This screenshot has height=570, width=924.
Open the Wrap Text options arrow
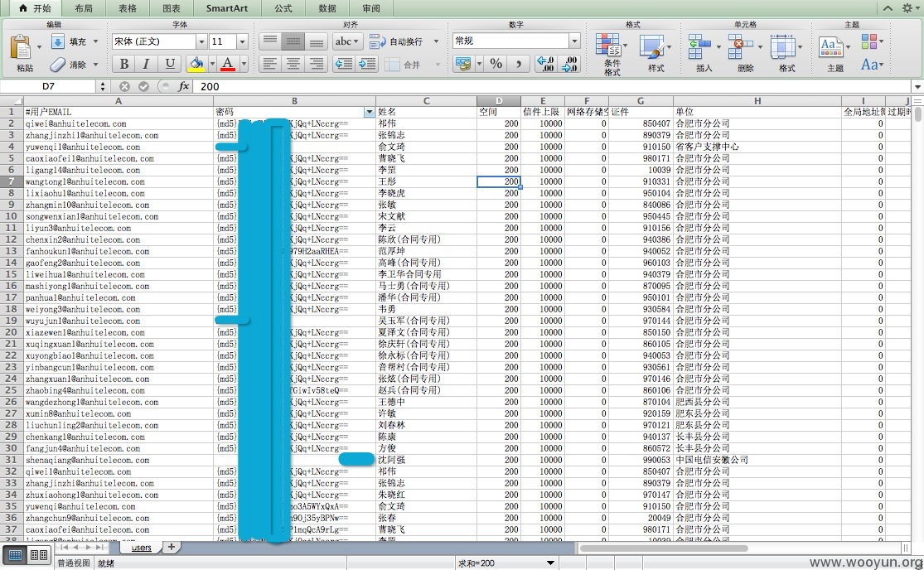tap(436, 41)
